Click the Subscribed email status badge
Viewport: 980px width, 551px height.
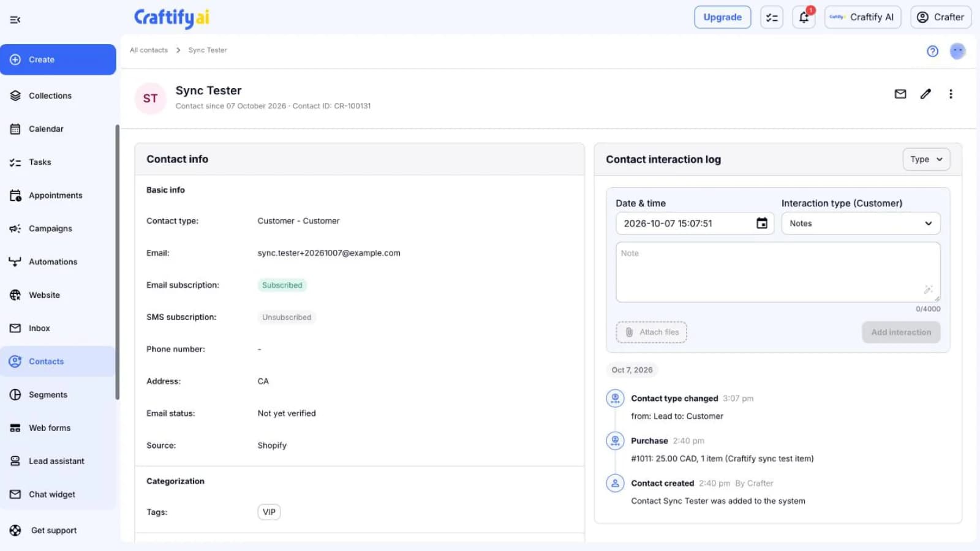pos(282,285)
